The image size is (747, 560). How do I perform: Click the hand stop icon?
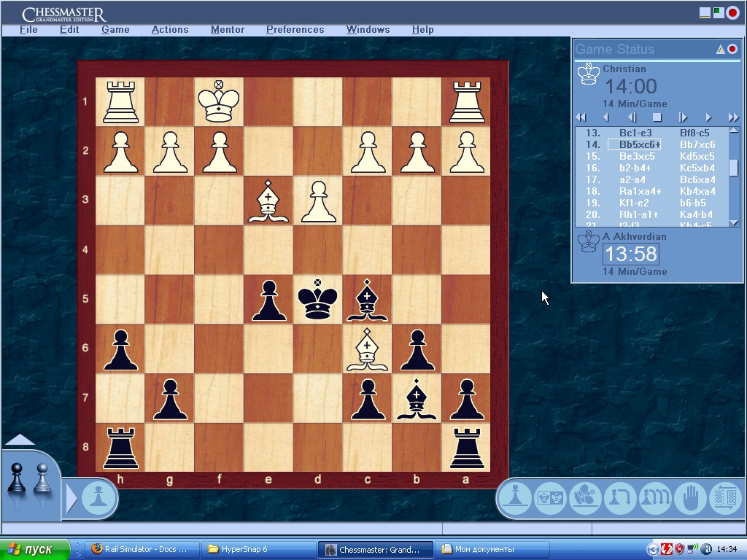click(x=690, y=497)
